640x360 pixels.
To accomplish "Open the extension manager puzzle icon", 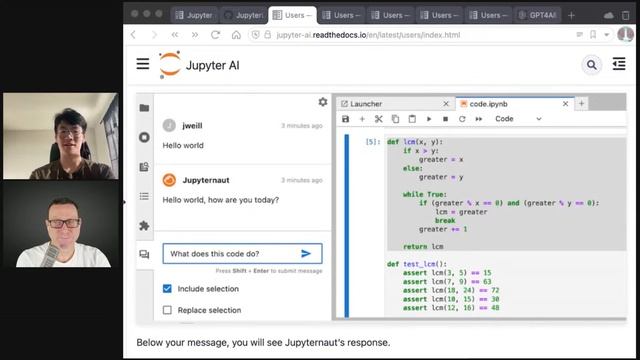I will pyautogui.click(x=144, y=226).
